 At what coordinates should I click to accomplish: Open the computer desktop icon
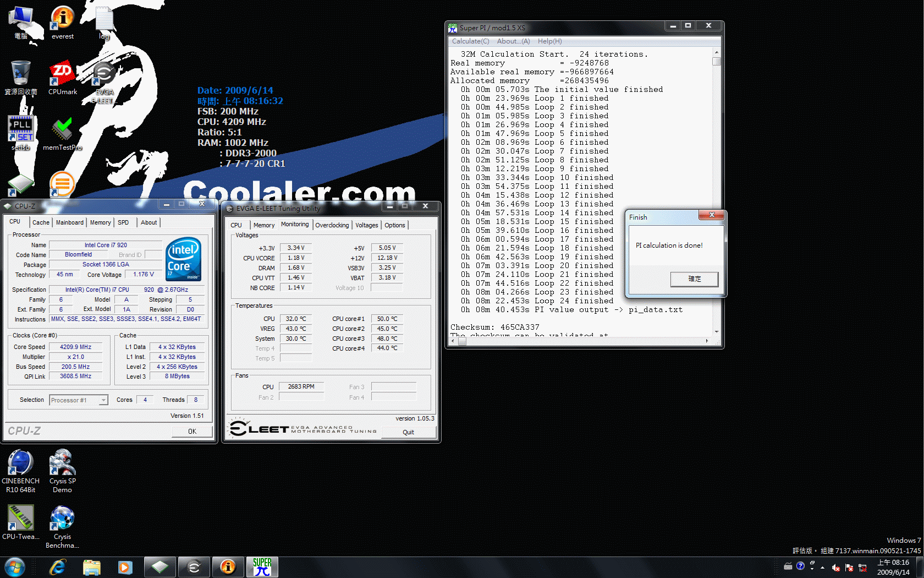(x=21, y=23)
